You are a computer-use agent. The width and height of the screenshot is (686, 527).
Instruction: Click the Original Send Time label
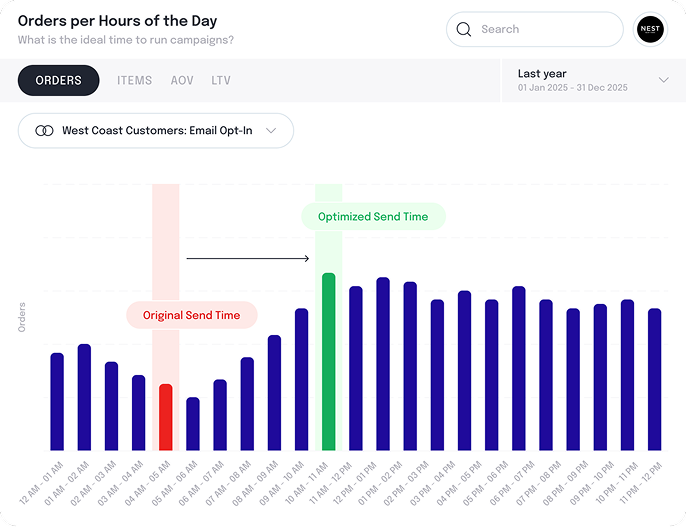(191, 315)
